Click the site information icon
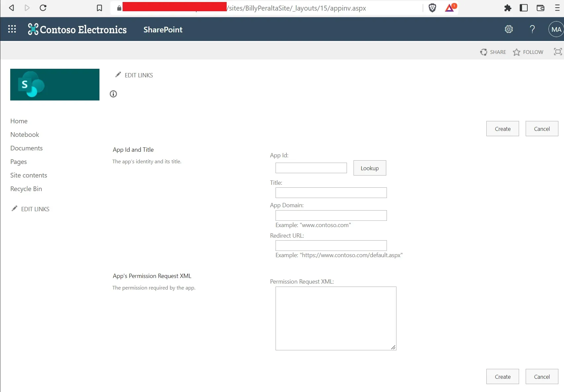 click(113, 94)
